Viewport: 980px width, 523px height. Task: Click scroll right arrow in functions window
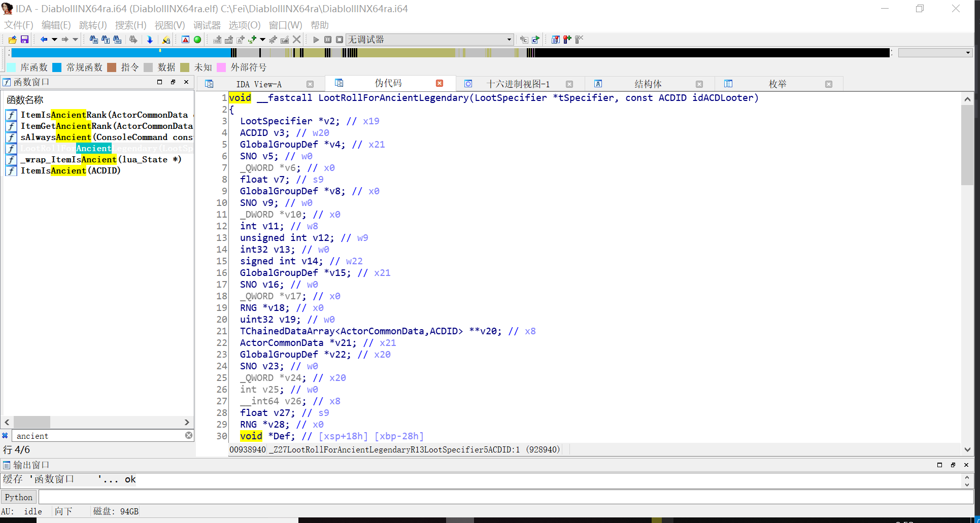pyautogui.click(x=187, y=422)
